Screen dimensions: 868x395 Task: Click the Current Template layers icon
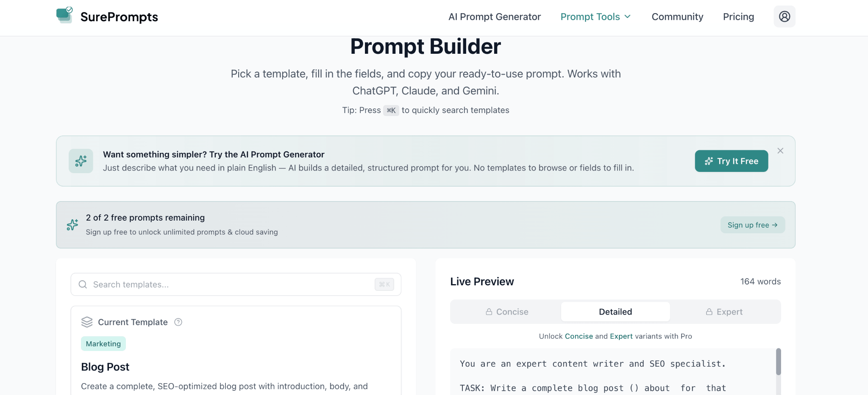click(87, 322)
